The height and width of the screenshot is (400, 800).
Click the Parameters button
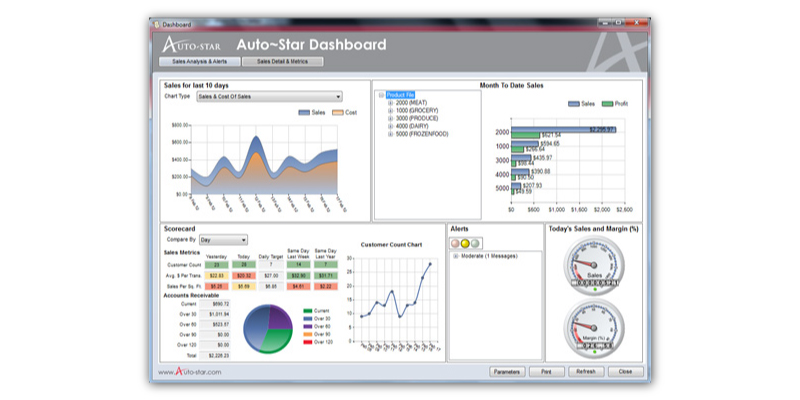pyautogui.click(x=508, y=372)
